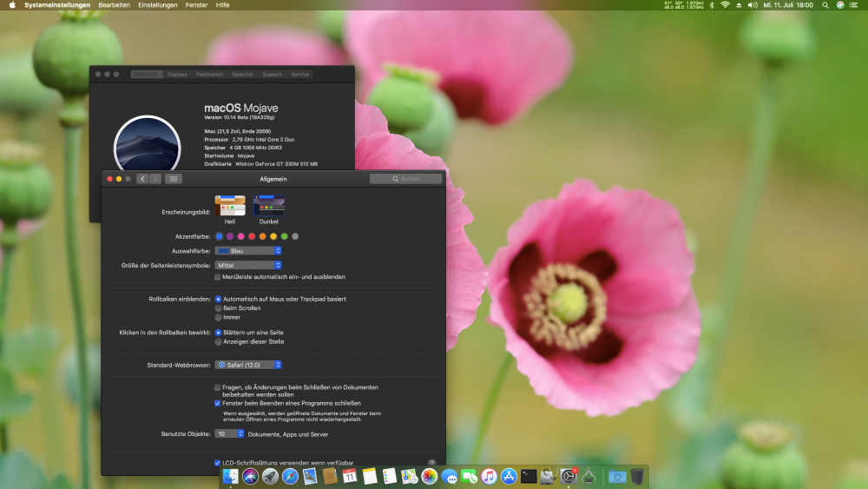Open Safari compass icon in Dock
Viewport: 868px width, 489px height.
290,476
